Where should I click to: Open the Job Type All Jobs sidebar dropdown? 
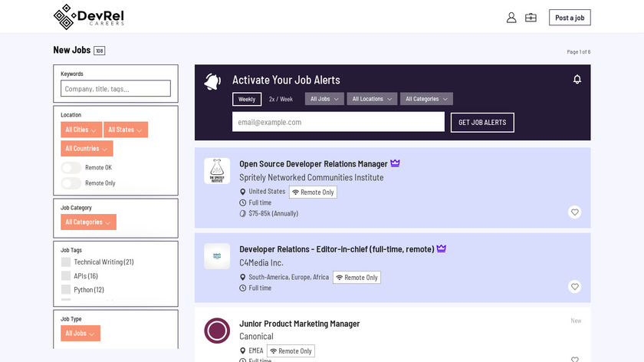click(80, 333)
